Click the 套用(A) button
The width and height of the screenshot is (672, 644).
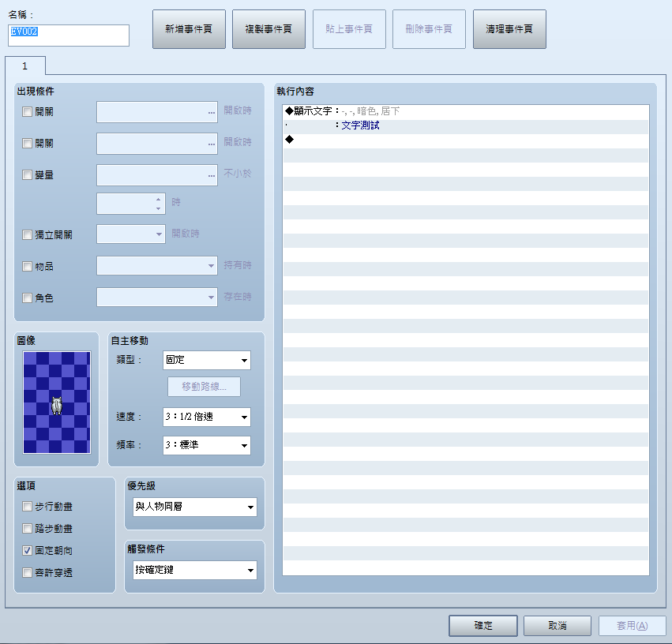point(633,626)
